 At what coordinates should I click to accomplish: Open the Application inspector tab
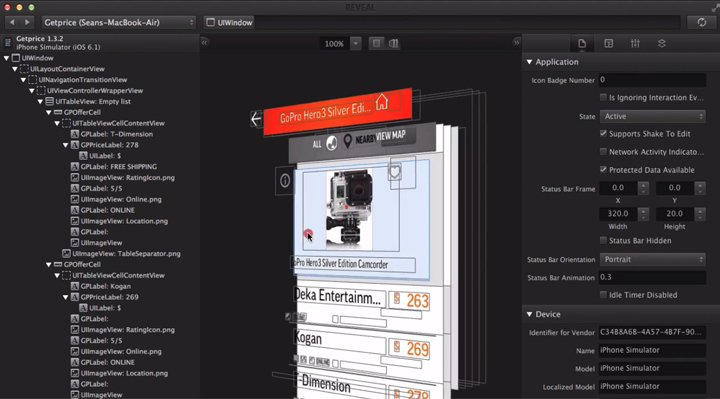tap(582, 43)
